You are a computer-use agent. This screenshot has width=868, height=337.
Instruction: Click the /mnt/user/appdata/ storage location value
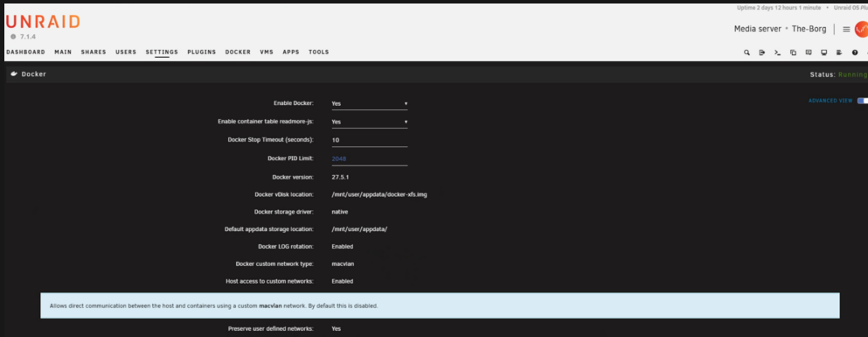pyautogui.click(x=359, y=229)
